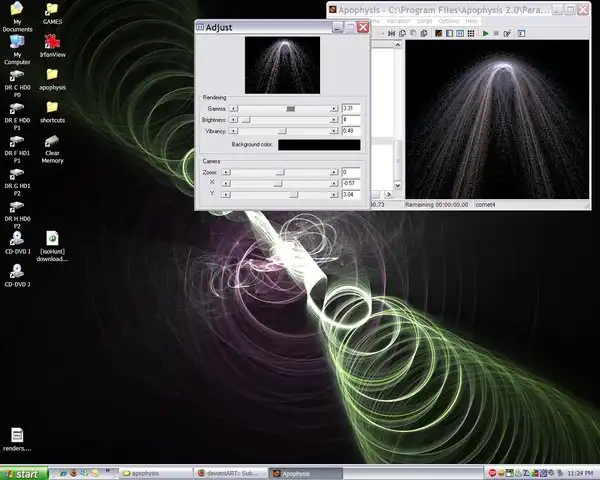The width and height of the screenshot is (600, 480).
Task: Click the Gamma slider right arrow
Action: coord(334,108)
